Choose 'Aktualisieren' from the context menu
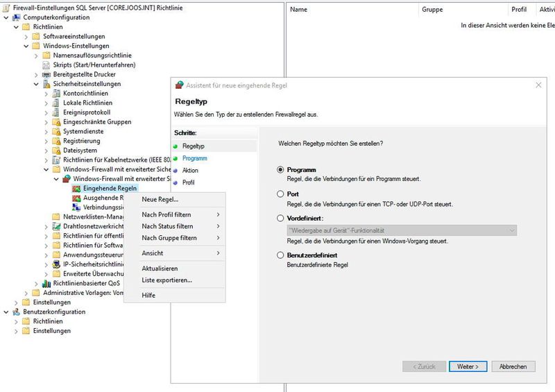Image resolution: width=555 pixels, height=392 pixels. 175,269
